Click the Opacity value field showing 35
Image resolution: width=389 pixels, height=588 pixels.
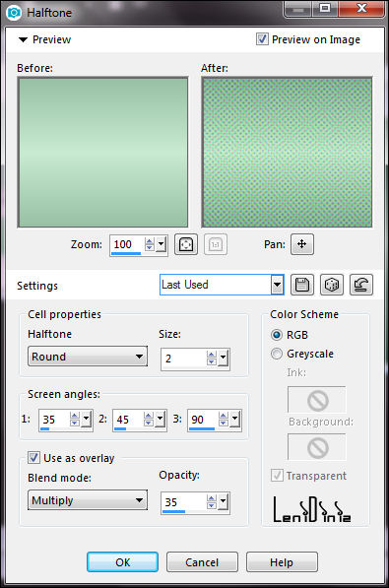[183, 502]
